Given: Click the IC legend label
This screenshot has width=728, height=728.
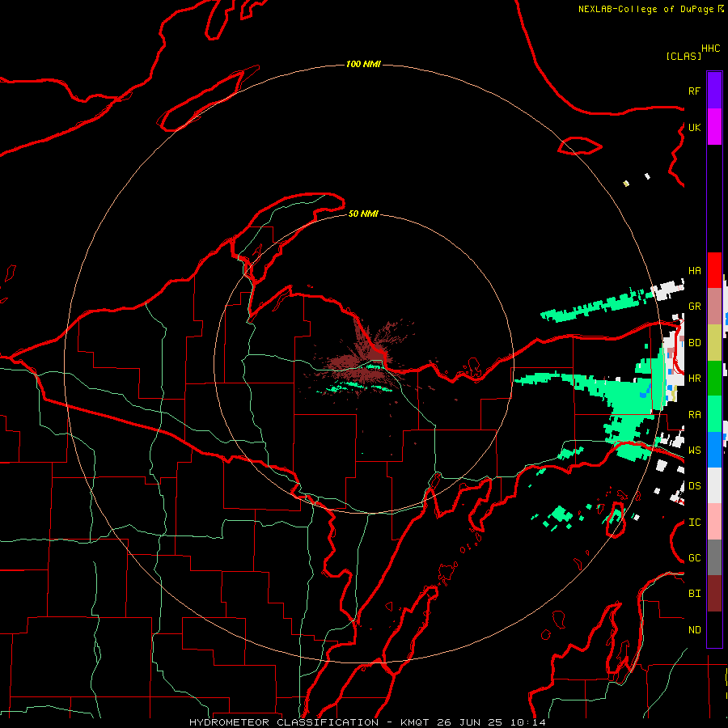Looking at the screenshot, I should [694, 522].
